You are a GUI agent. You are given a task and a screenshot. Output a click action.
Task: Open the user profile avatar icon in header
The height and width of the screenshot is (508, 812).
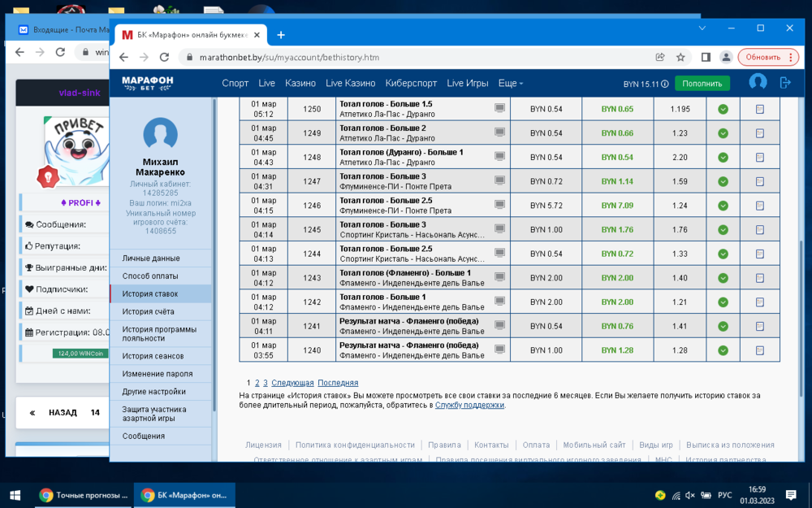point(758,82)
